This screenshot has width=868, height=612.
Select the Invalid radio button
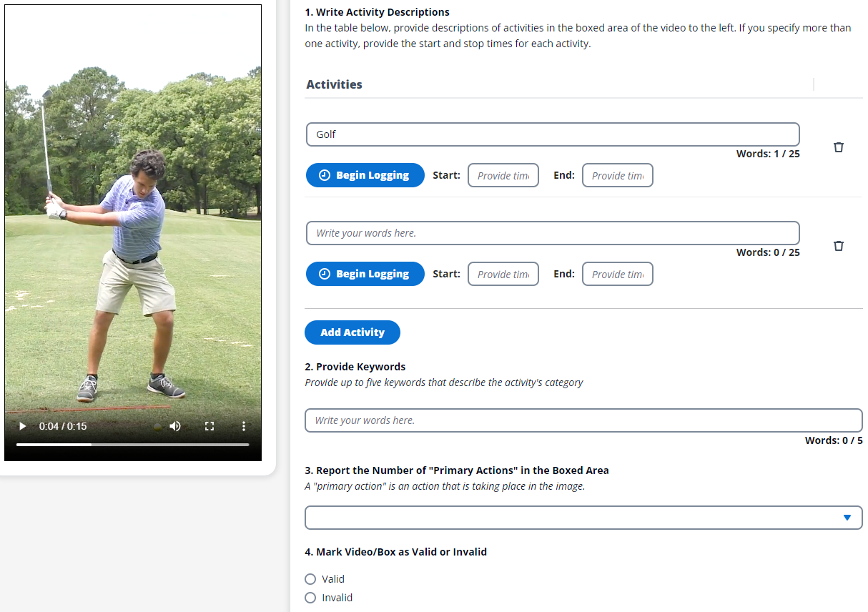click(310, 598)
